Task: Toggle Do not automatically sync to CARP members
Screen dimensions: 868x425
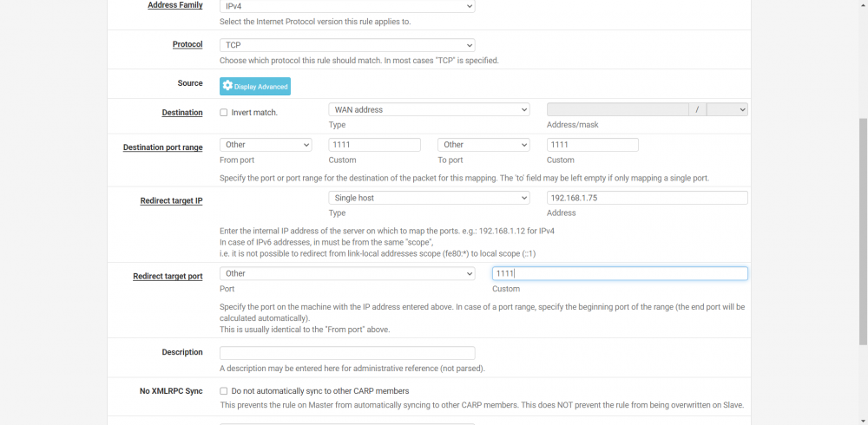Action: [224, 391]
